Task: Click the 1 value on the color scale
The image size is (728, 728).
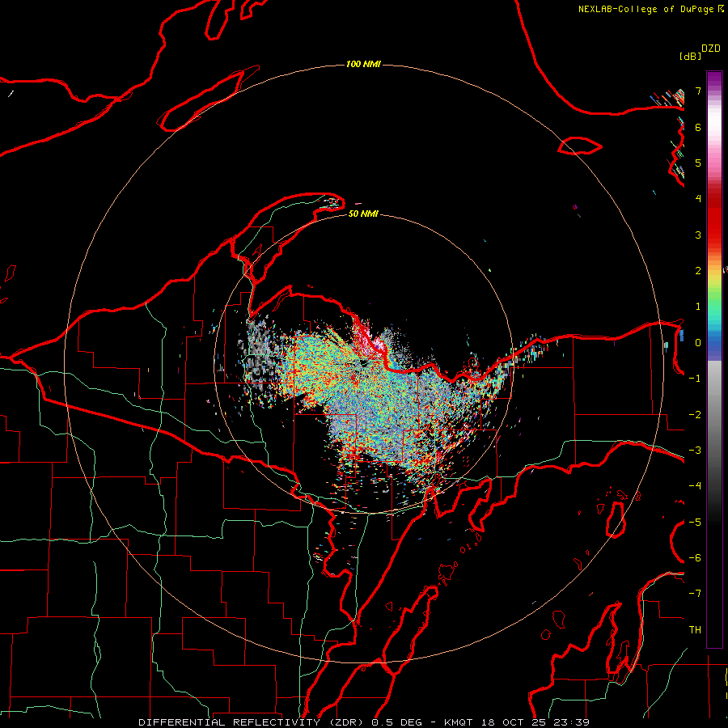Action: point(698,307)
